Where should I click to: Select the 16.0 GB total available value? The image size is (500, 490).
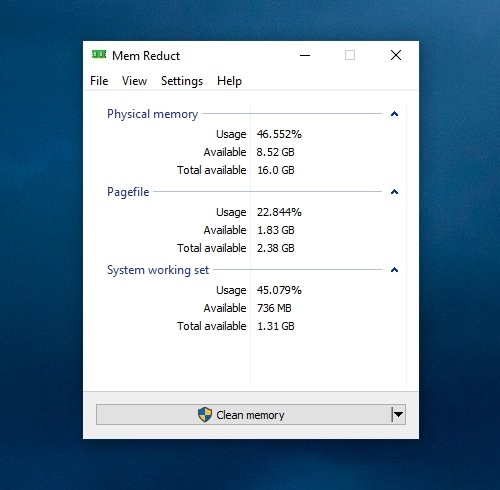pyautogui.click(x=276, y=170)
